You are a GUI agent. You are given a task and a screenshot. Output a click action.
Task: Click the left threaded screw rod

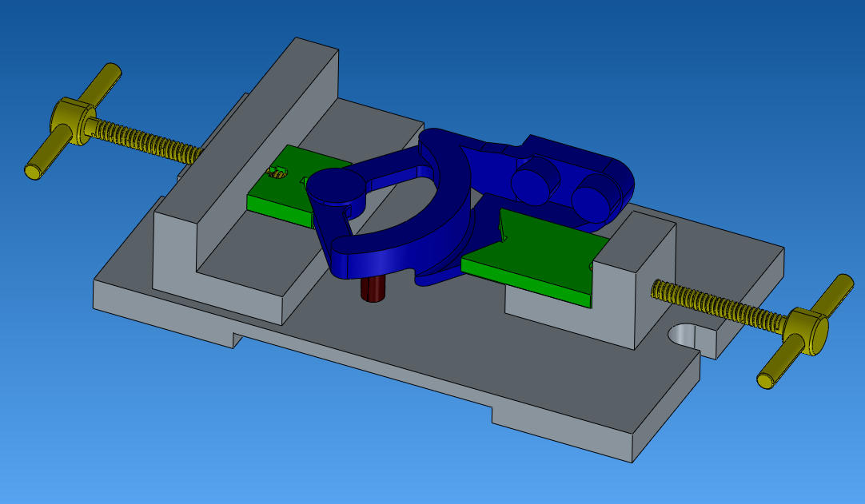point(144,139)
